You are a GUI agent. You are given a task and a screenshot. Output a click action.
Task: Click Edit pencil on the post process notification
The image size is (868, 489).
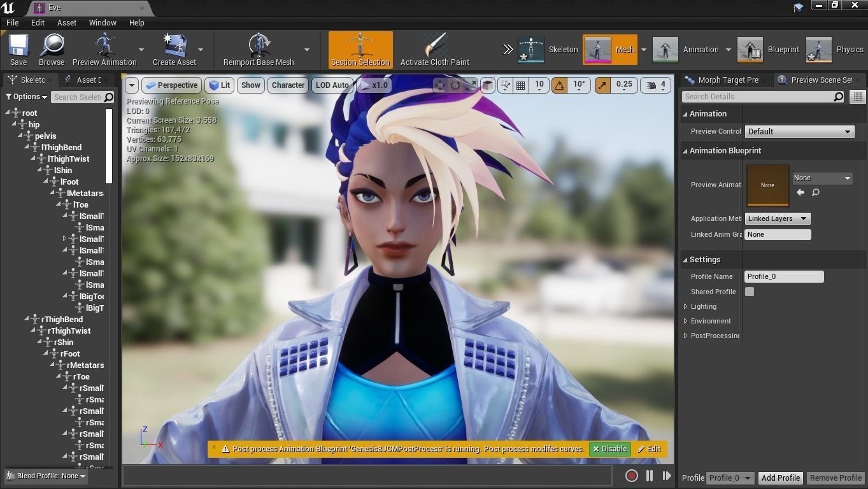[x=649, y=449]
